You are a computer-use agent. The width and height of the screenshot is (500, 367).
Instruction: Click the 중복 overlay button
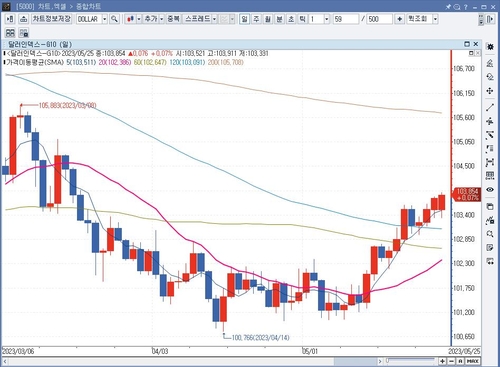click(173, 19)
